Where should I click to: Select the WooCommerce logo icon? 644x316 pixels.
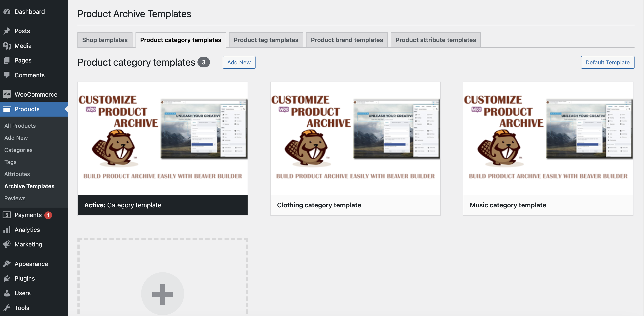click(7, 94)
